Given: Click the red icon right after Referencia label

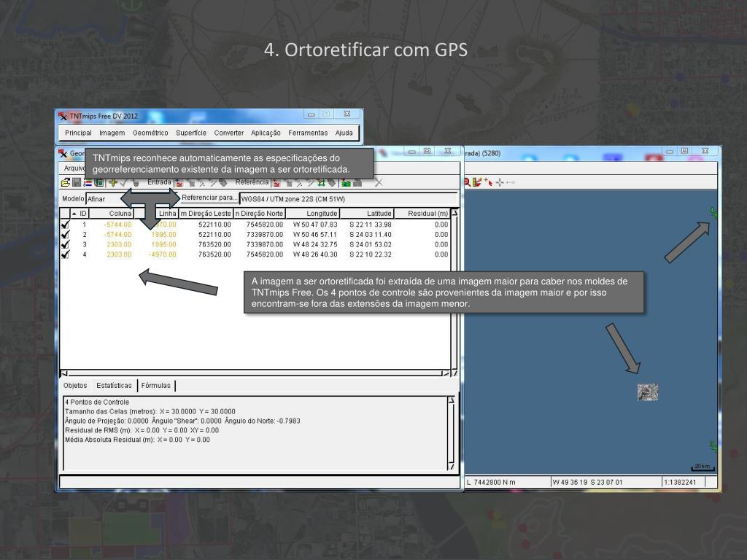Looking at the screenshot, I should point(276,183).
